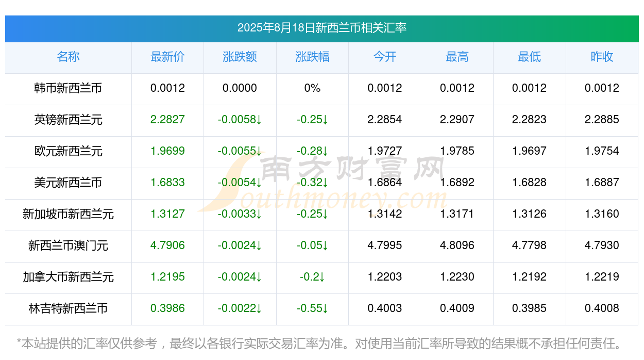The image size is (644, 360).
Task: Click latest price 1.9699 for 欧元新西兰元
Action: pos(167,151)
